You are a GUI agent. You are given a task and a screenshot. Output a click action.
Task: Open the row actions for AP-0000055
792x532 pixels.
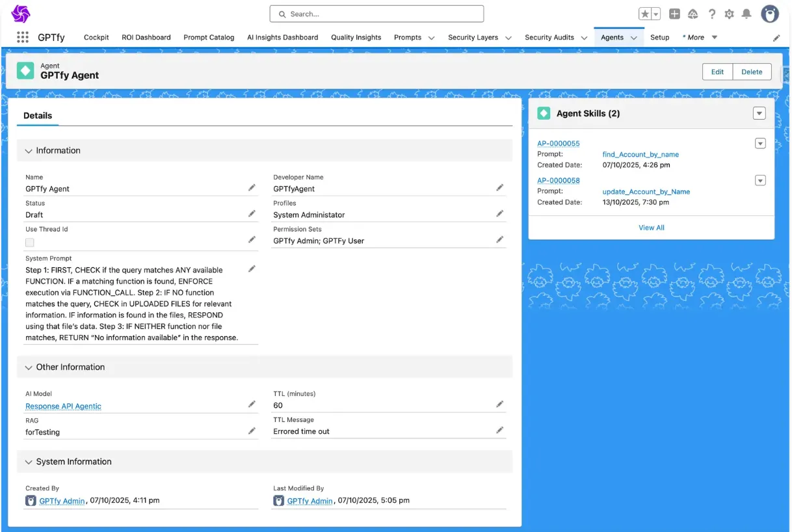pyautogui.click(x=760, y=143)
